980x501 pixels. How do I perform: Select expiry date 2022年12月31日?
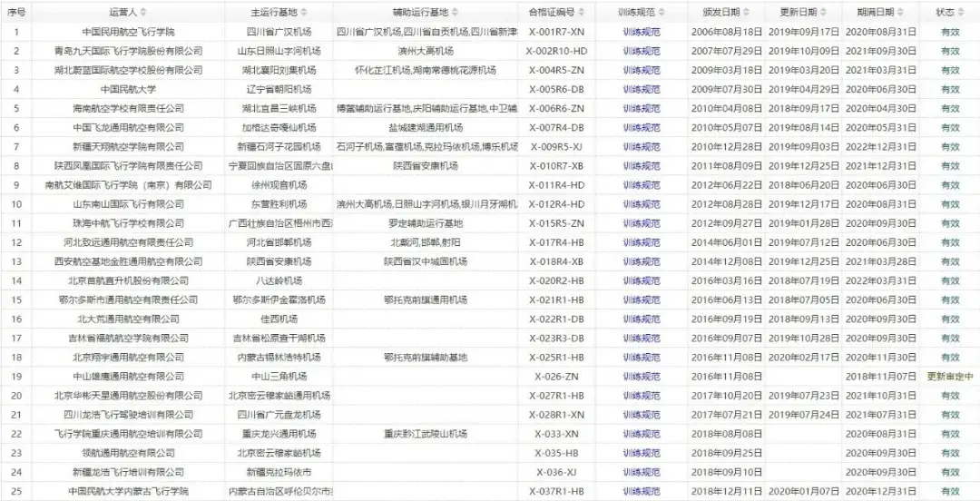[881, 147]
